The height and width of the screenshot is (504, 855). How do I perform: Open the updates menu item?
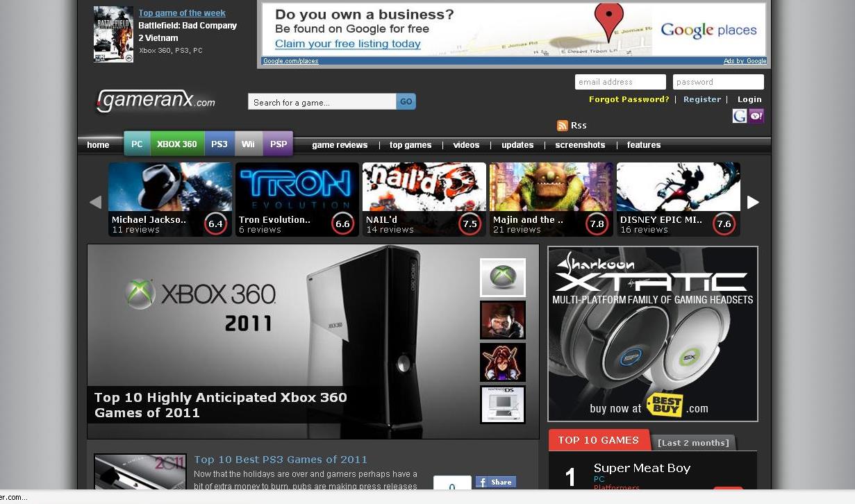coord(517,145)
